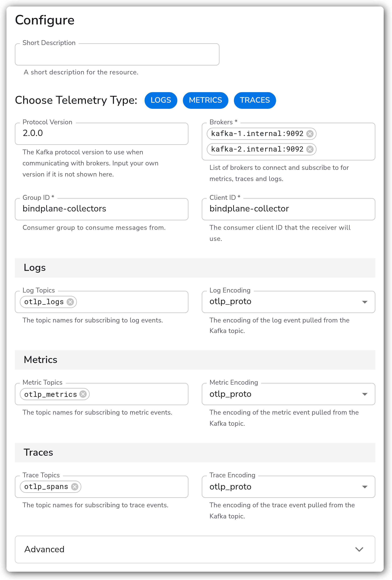392x580 pixels.
Task: Toggle the TRACES telemetry type
Action: [x=255, y=100]
